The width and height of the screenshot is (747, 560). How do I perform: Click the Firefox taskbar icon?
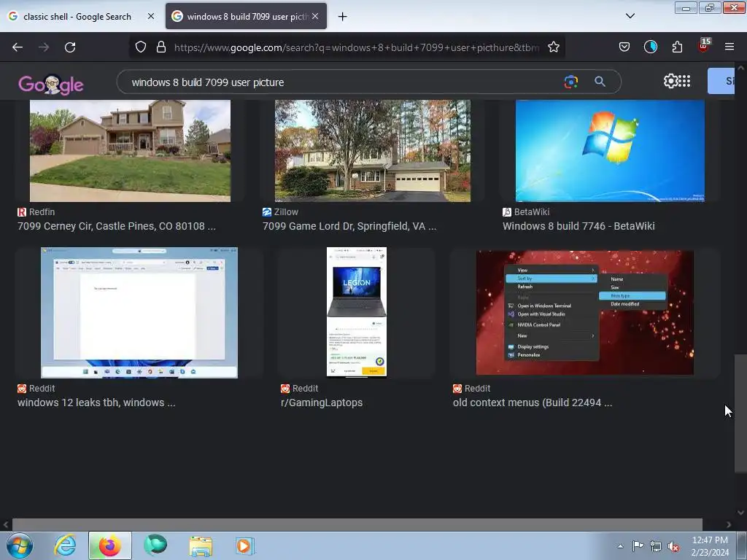tap(109, 545)
